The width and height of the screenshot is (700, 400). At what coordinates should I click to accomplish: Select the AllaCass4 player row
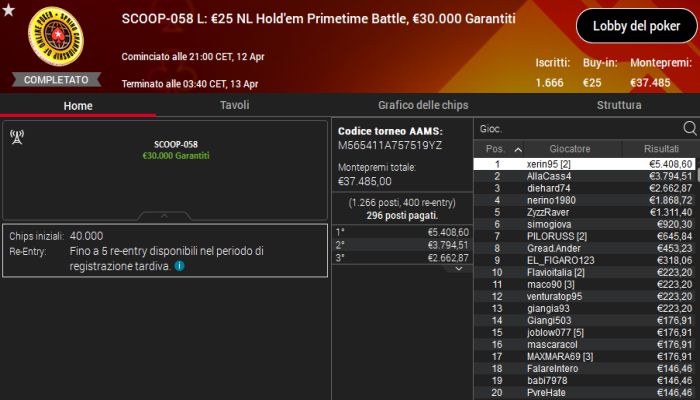pos(585,176)
